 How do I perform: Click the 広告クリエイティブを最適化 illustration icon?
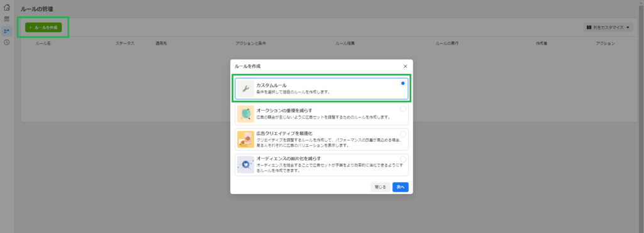[246, 139]
